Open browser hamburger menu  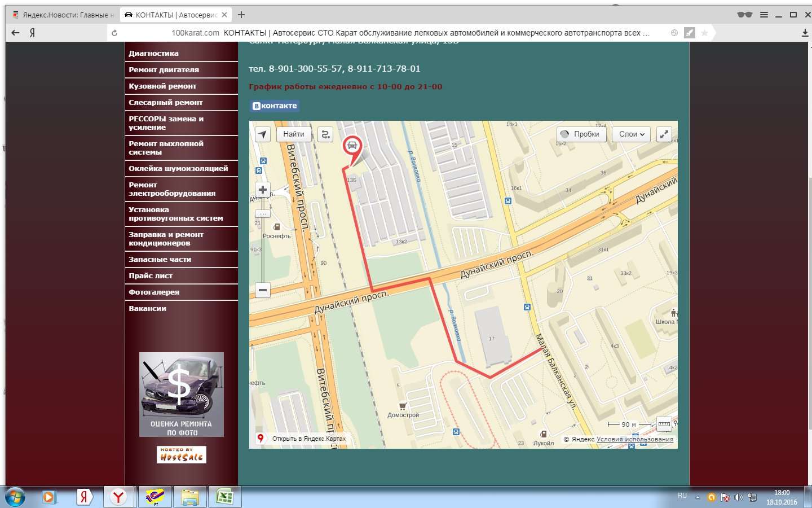coord(764,15)
